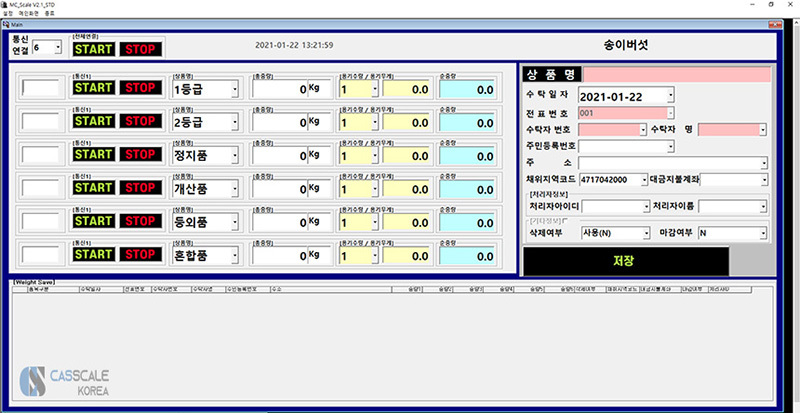800x413 pixels.
Task: Click the pink 상품명 input field
Action: pos(676,74)
